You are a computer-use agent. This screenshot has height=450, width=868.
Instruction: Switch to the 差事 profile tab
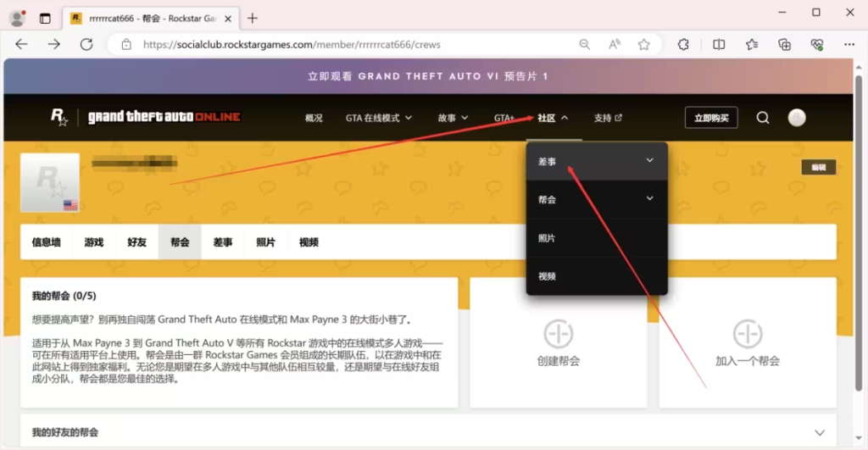click(x=223, y=242)
